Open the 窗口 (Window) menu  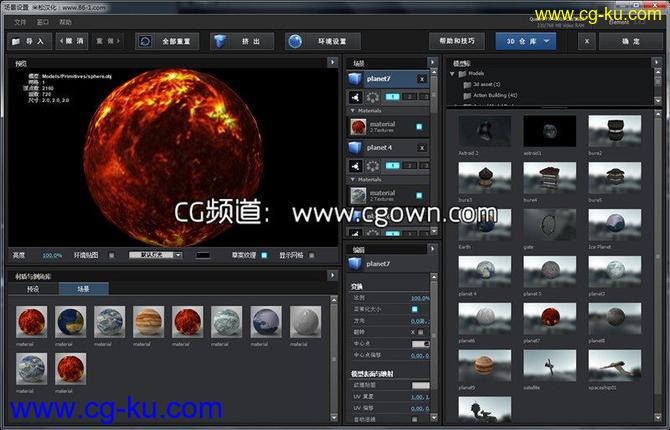pos(42,22)
